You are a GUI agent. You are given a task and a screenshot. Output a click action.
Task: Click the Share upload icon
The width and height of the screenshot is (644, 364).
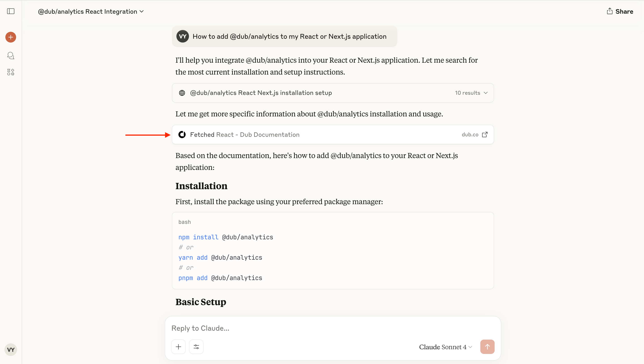(610, 11)
